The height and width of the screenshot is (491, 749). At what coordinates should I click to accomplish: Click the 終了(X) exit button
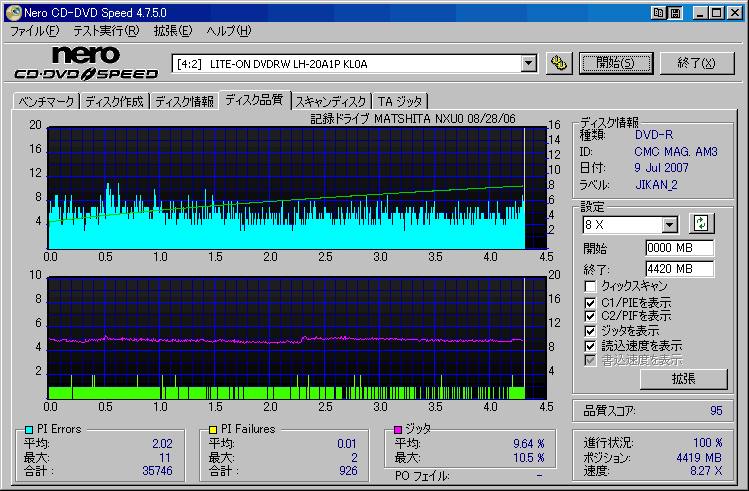coord(696,63)
